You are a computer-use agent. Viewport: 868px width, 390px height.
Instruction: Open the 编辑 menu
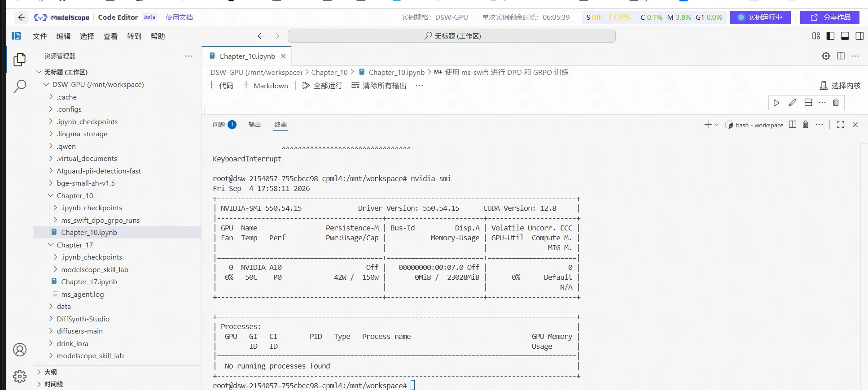(63, 36)
